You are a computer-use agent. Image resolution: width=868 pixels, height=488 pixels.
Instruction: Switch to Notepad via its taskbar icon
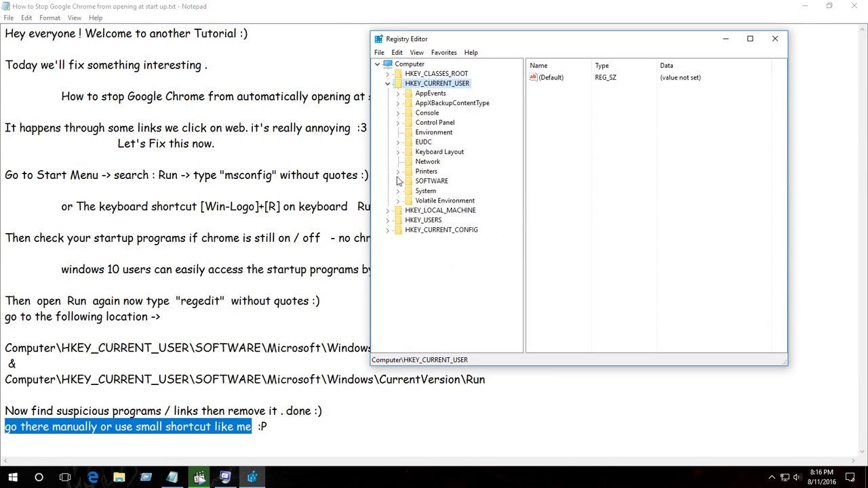click(172, 477)
